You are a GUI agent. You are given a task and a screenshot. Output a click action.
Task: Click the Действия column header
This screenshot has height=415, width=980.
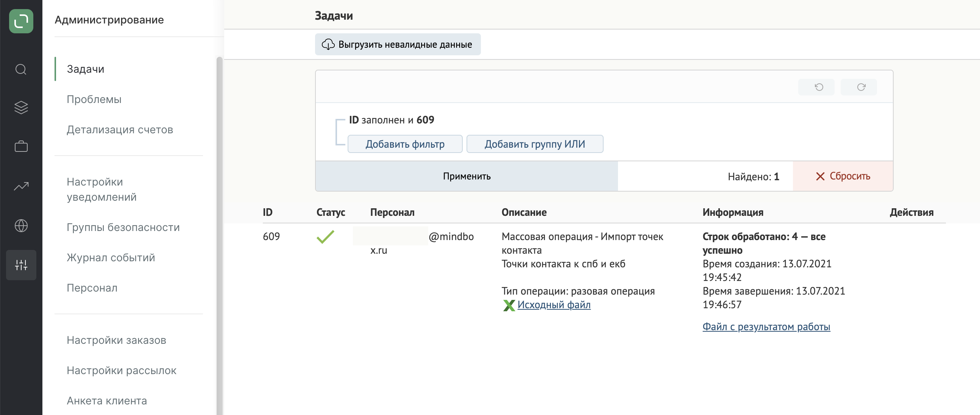[x=911, y=212]
